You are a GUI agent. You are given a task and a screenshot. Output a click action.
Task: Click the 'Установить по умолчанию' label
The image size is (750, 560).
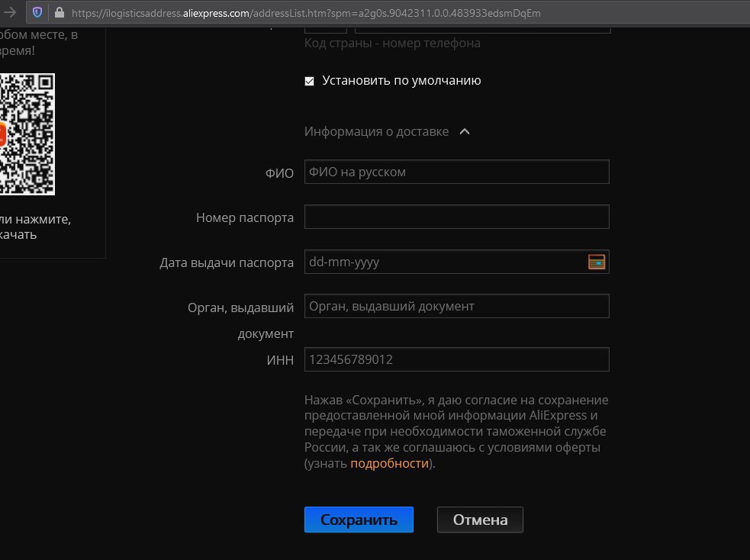coord(401,80)
